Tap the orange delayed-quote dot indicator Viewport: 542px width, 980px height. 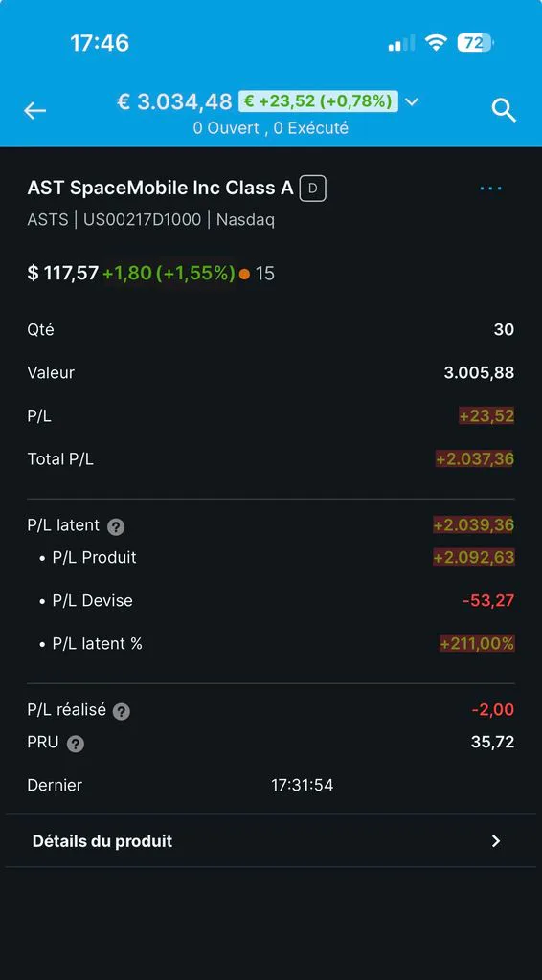tap(244, 274)
